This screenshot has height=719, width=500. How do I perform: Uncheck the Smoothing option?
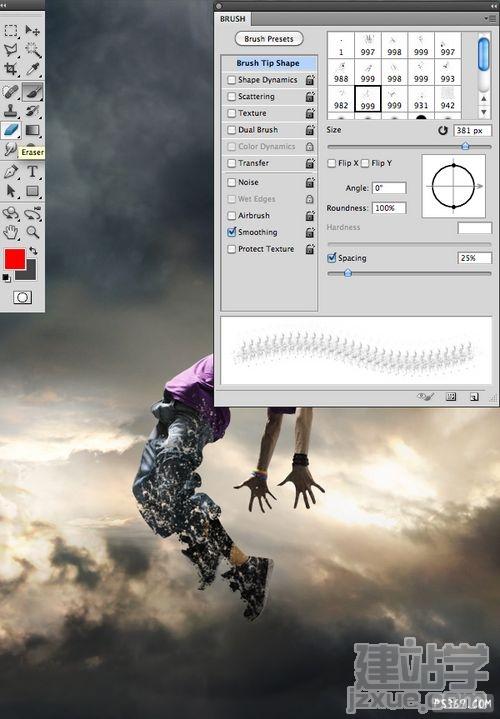tap(232, 232)
